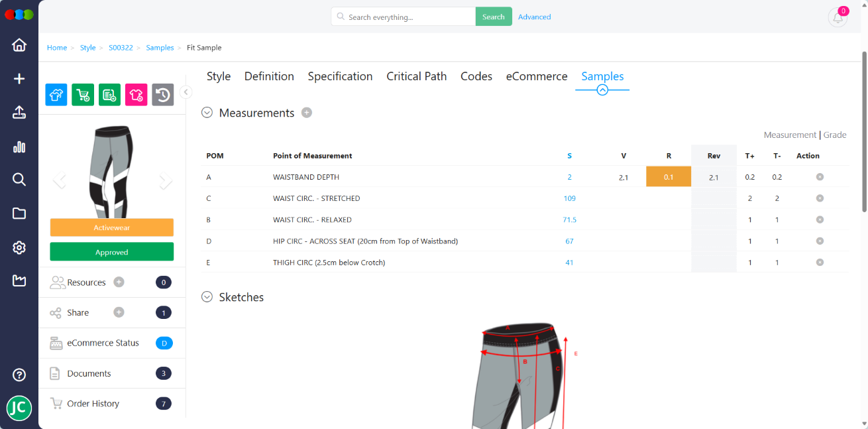868x429 pixels.
Task: Add a resource with the plus icon
Action: [119, 282]
